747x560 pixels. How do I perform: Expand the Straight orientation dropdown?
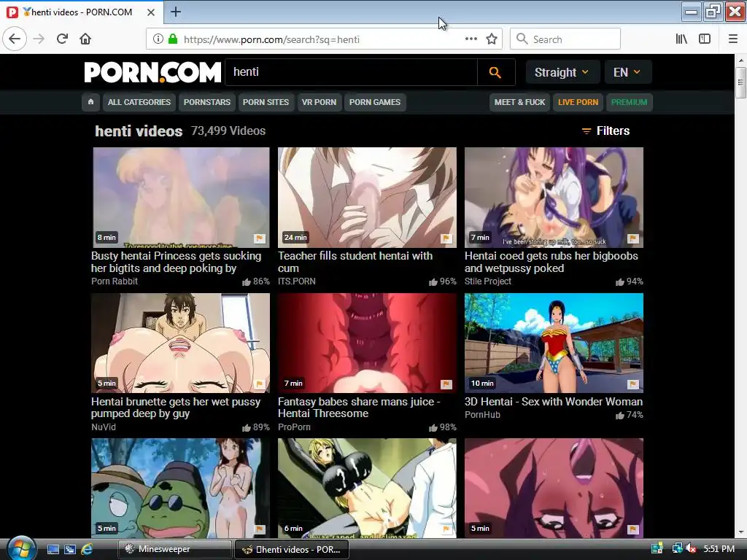[561, 72]
